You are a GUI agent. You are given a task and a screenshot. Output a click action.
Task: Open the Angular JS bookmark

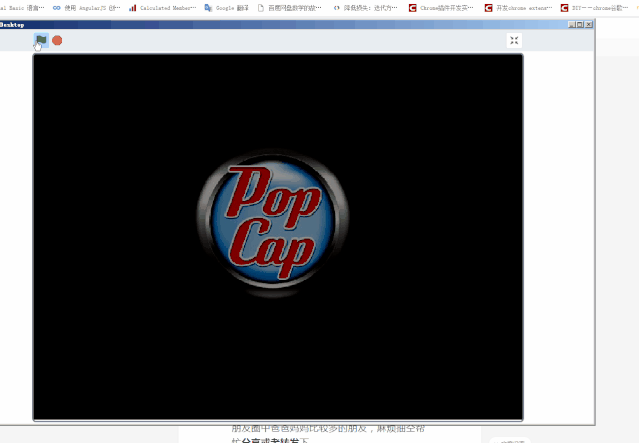click(86, 8)
